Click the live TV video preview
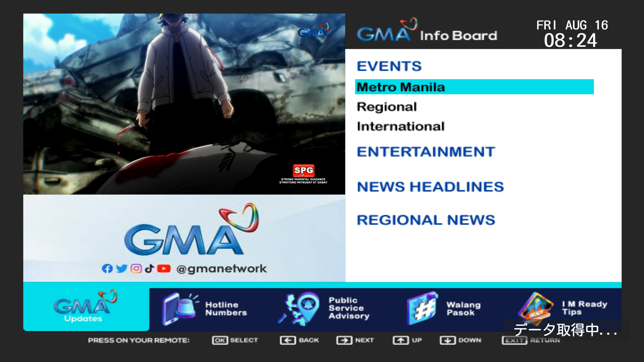Screen dimensions: 644x362 (x=184, y=104)
